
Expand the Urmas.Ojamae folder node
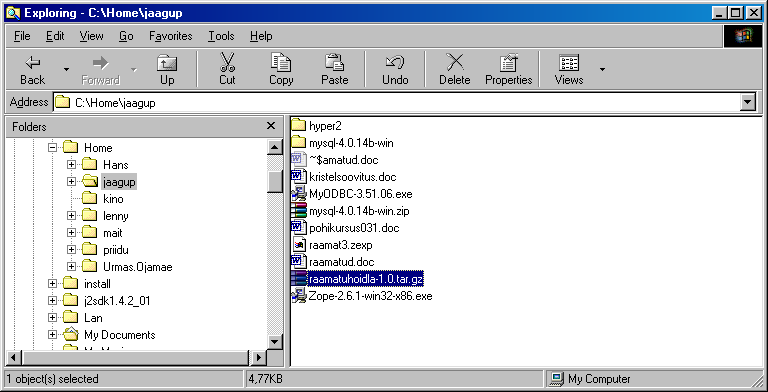pyautogui.click(x=72, y=267)
